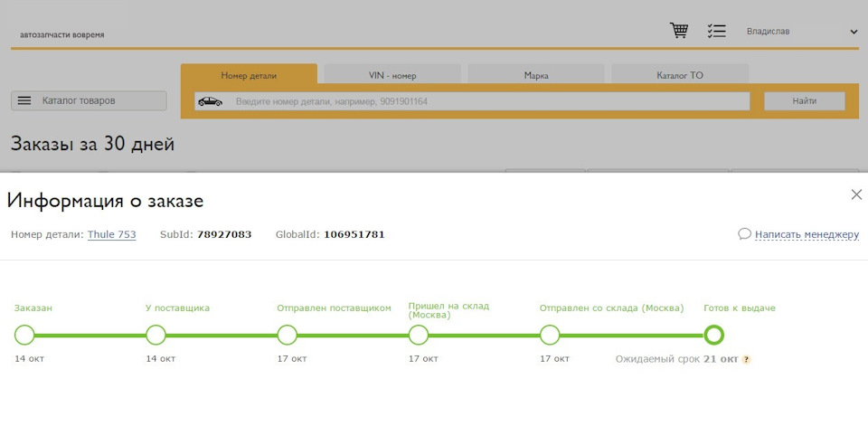This screenshot has width=868, height=445.
Task: Open the Каталог ТО tab
Action: 680,75
